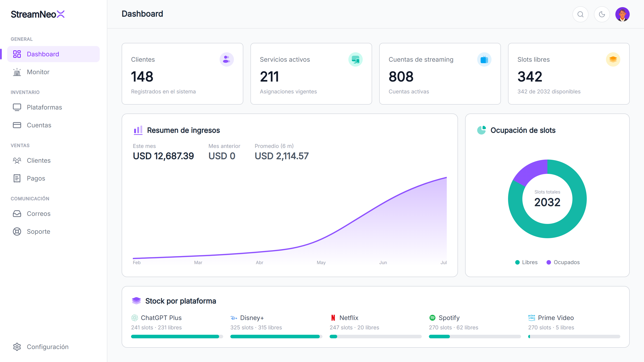The width and height of the screenshot is (644, 362).
Task: Toggle dark mode with moon icon
Action: point(602,14)
